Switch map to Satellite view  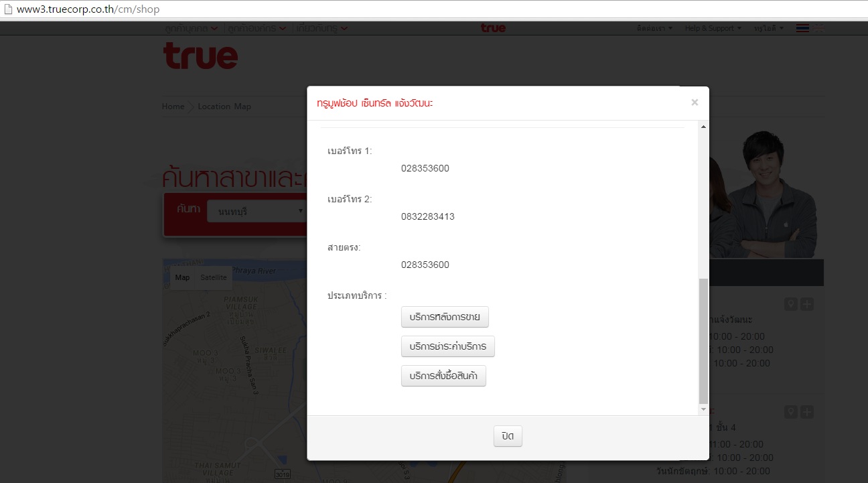[x=214, y=277]
